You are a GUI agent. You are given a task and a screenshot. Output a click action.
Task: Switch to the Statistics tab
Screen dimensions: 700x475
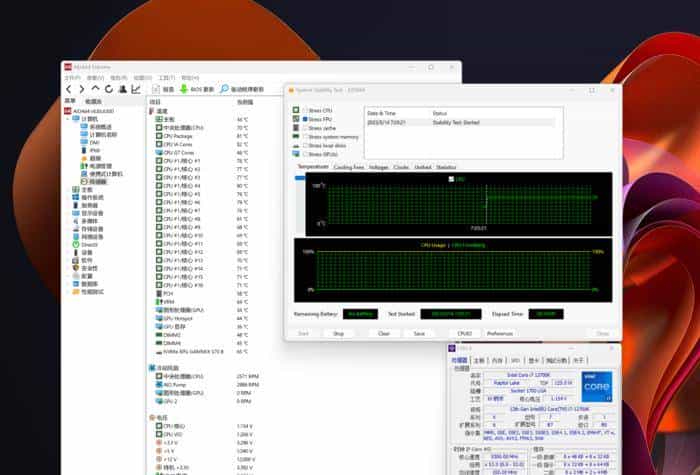click(446, 167)
